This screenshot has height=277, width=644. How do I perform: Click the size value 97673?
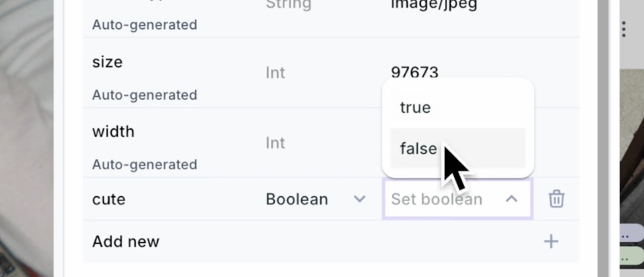pos(414,72)
